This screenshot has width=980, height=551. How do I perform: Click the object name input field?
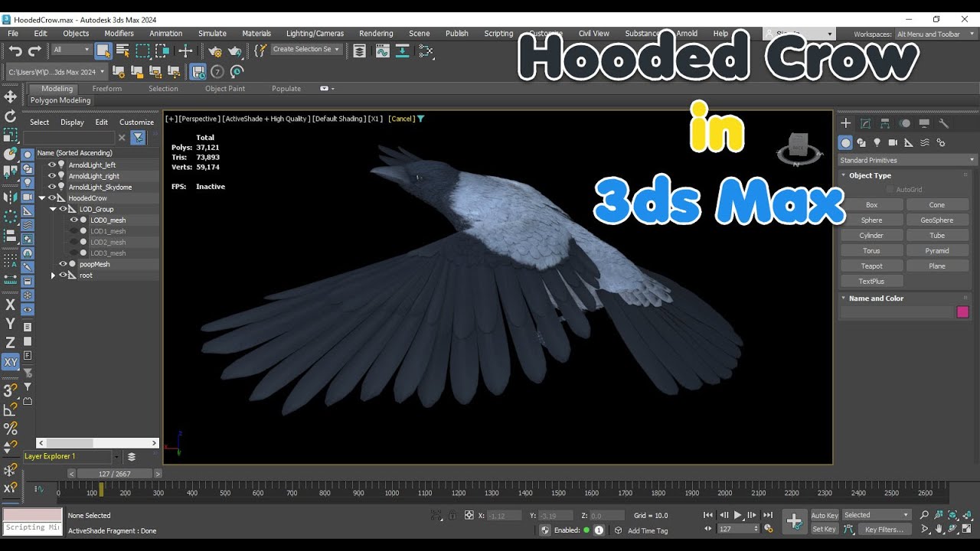pyautogui.click(x=897, y=312)
